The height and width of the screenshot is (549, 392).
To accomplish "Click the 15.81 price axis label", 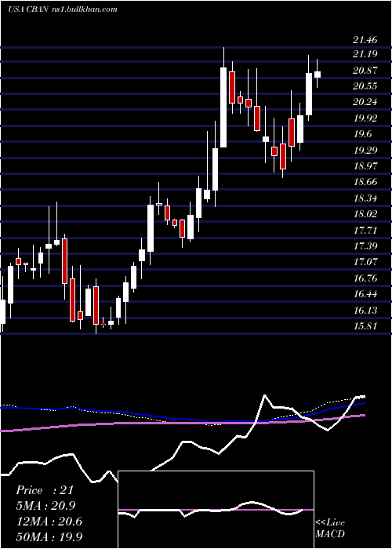I will 365,326.
